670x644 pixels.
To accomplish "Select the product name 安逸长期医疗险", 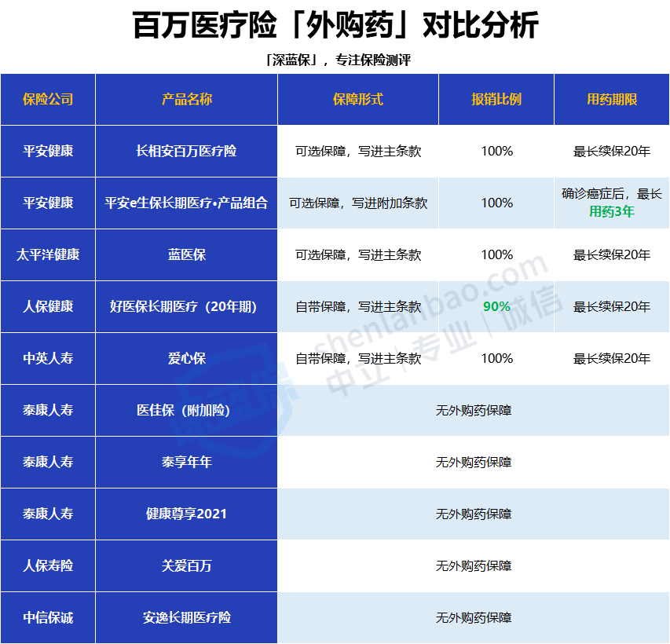I will click(x=187, y=617).
